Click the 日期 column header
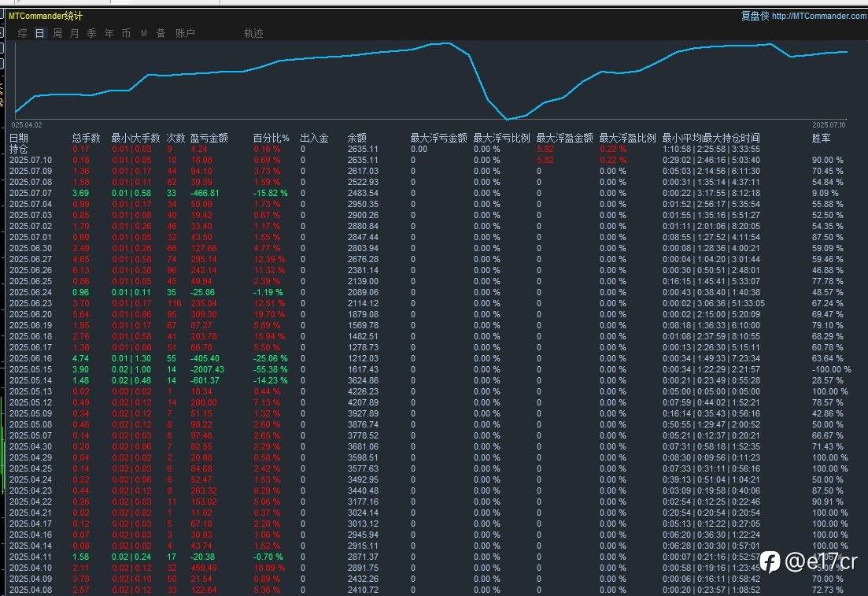Viewport: 868px width, 596px height. coord(18,138)
